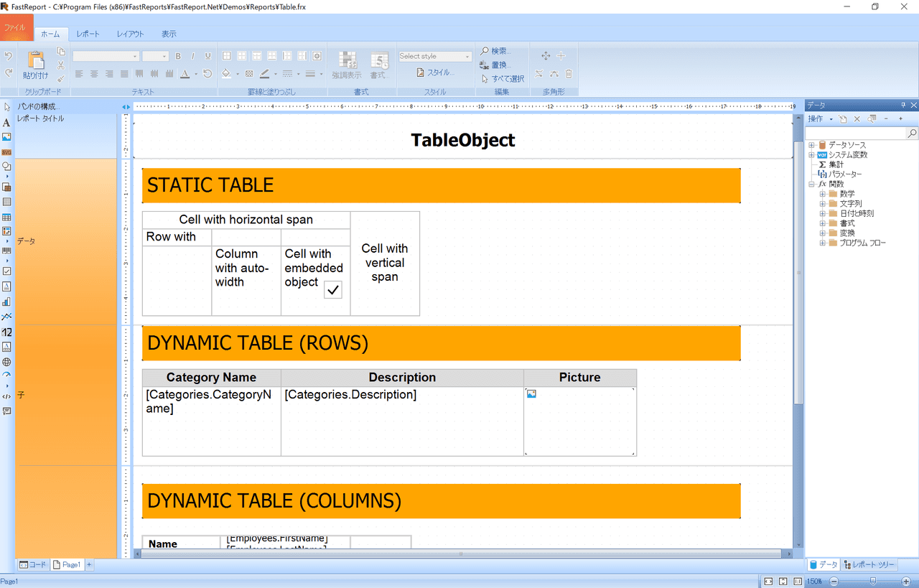Switch to the レポート ribbon tab

[x=88, y=34]
